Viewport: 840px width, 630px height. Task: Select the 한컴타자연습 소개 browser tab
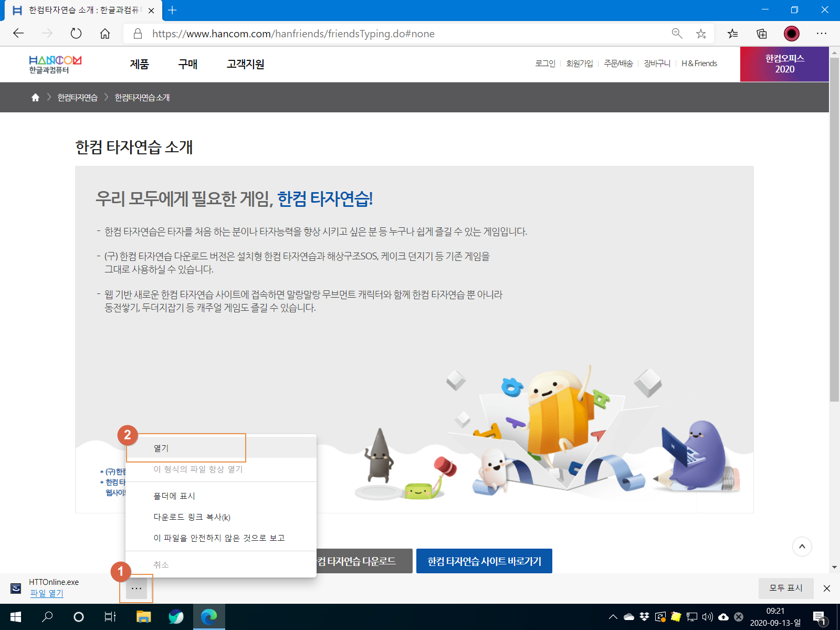[82, 10]
